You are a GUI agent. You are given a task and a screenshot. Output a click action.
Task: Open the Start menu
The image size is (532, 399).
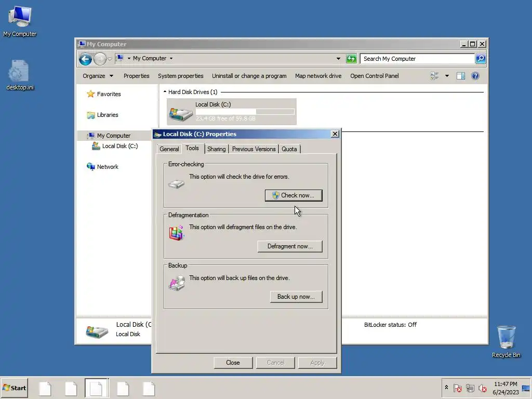pos(15,388)
